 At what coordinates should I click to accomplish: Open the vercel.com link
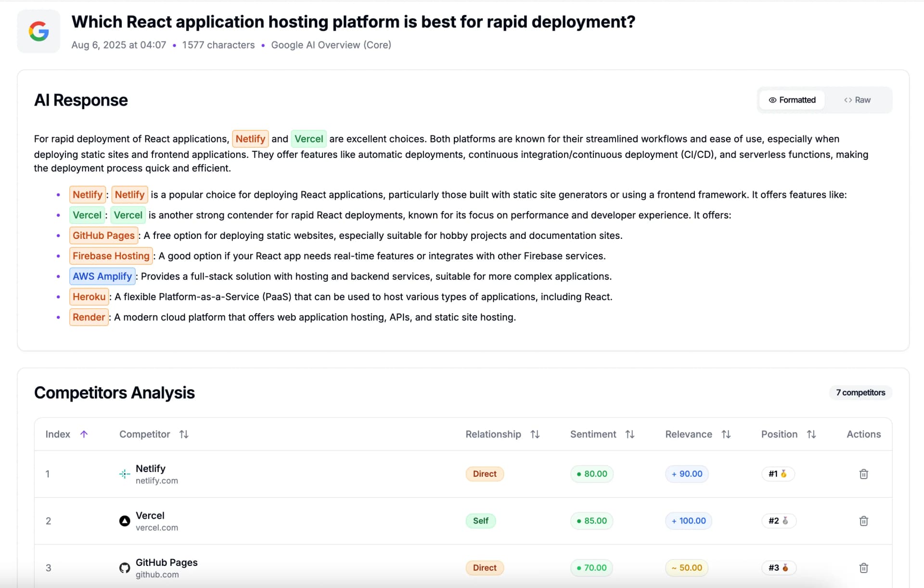pos(157,527)
